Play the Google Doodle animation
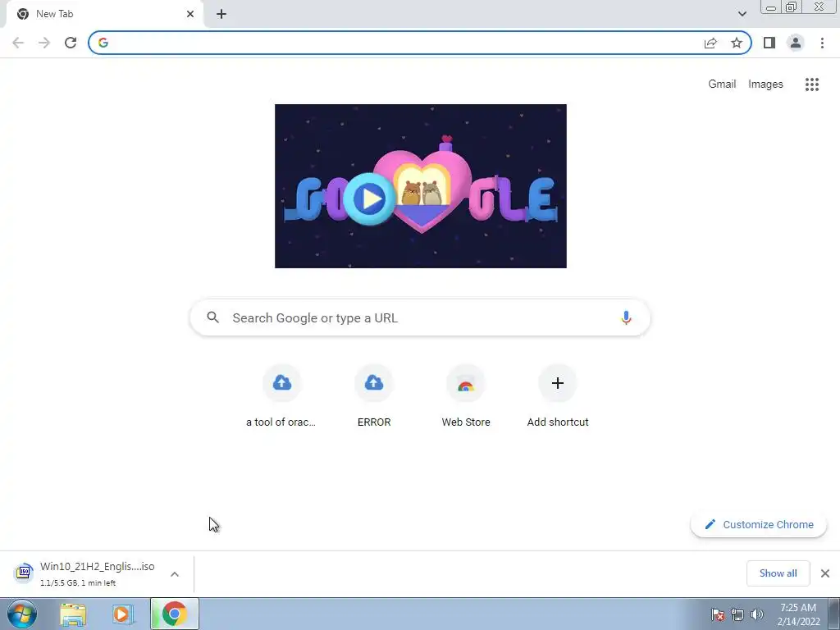The image size is (840, 630). tap(370, 199)
